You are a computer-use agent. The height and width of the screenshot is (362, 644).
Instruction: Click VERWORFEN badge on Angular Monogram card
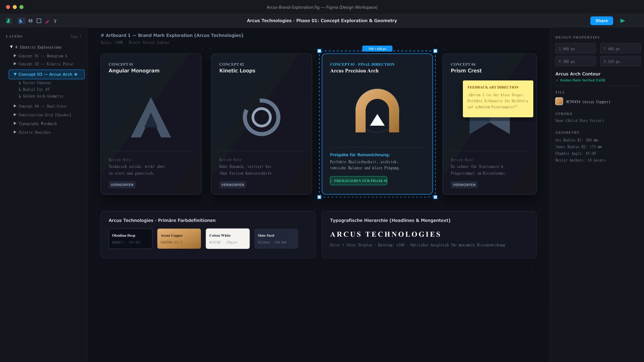click(122, 185)
